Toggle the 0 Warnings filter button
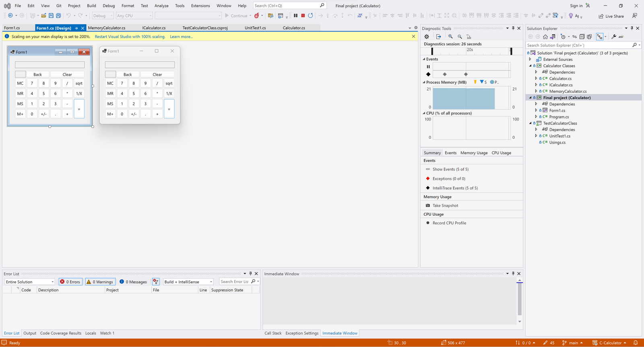 100,282
